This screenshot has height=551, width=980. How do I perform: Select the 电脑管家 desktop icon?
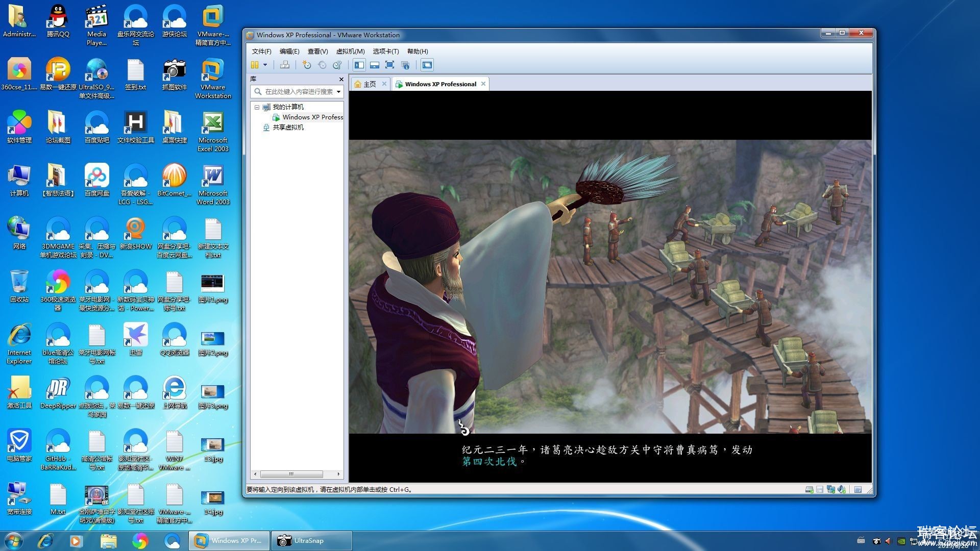click(x=19, y=446)
